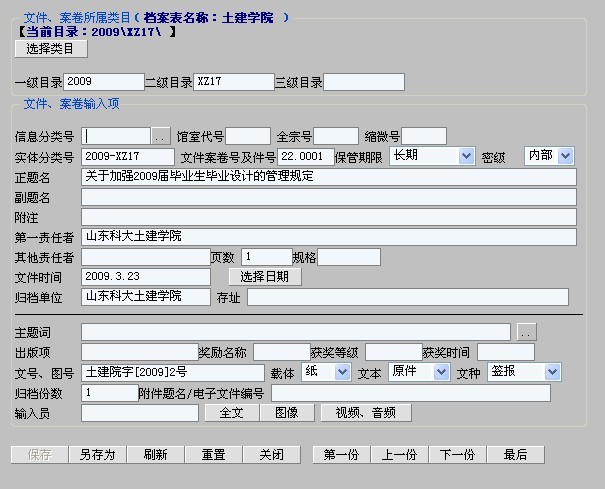Click the 归档单位 field
Image resolution: width=605 pixels, height=489 pixels.
click(x=146, y=297)
